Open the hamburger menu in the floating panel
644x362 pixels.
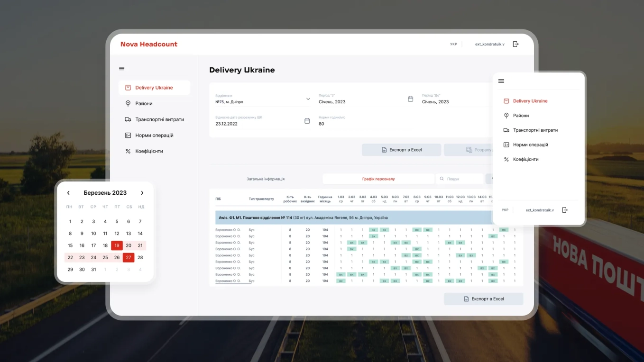[x=501, y=81]
